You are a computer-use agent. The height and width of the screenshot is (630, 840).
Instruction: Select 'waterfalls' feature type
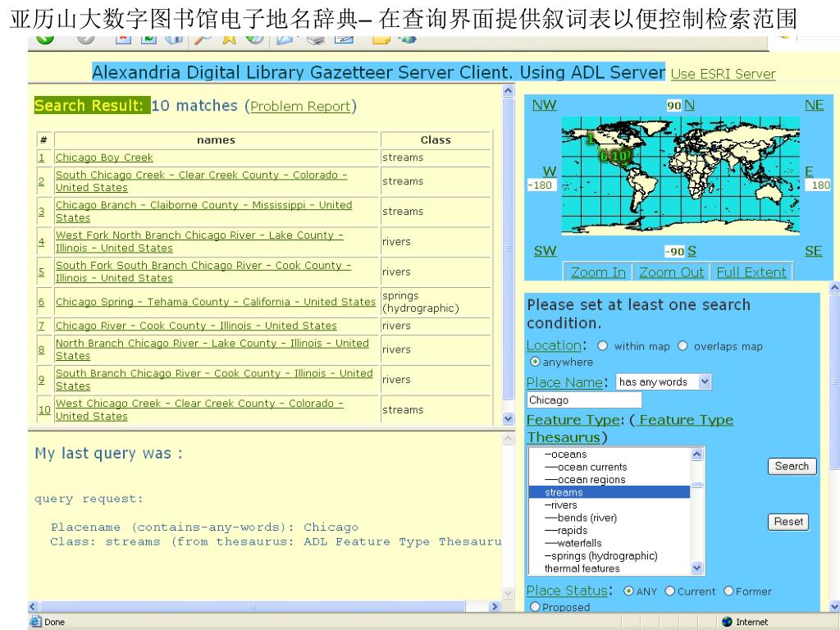pos(573,543)
